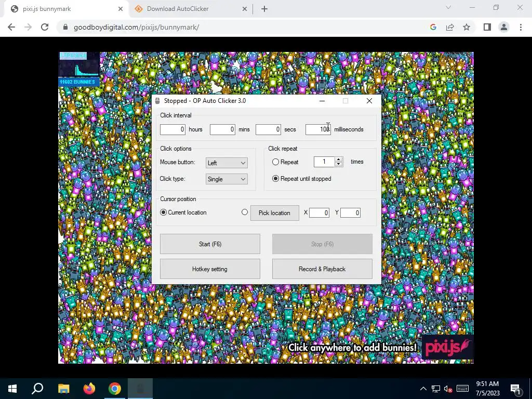Open File Explorer from taskbar

[63, 389]
